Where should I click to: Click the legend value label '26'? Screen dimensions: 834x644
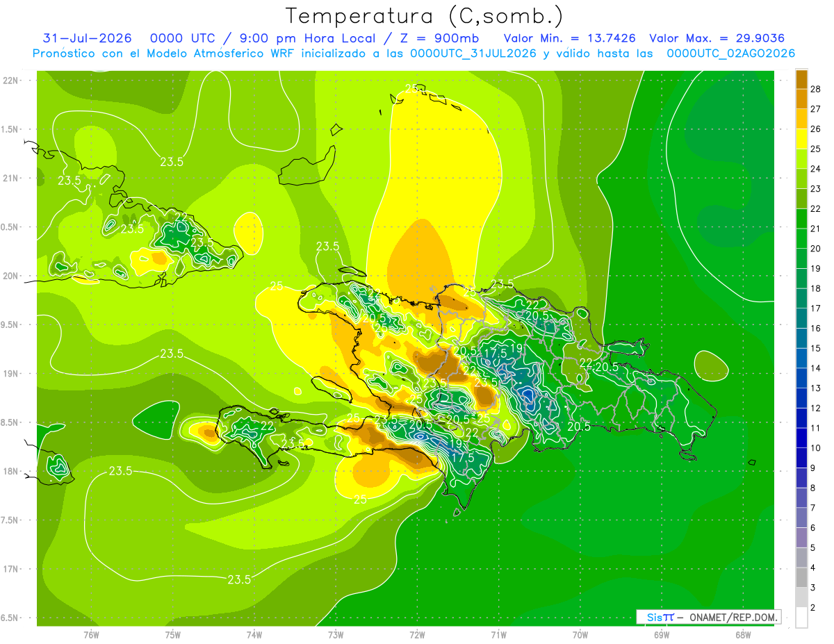pyautogui.click(x=816, y=129)
